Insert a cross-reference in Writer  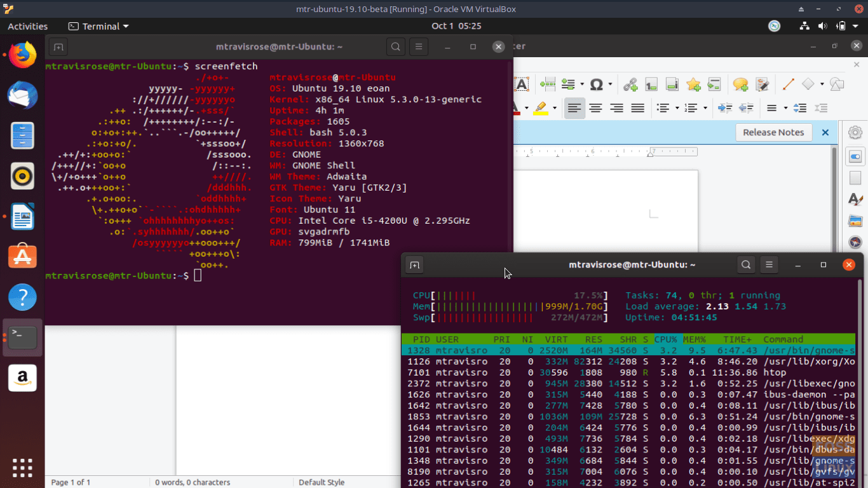tap(714, 84)
